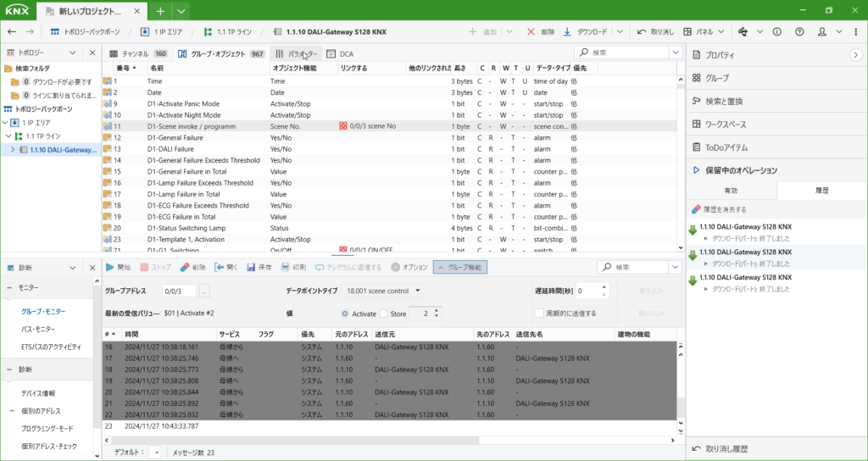Select D1-Activate Panic Mode row
The width and height of the screenshot is (868, 461).
point(391,103)
